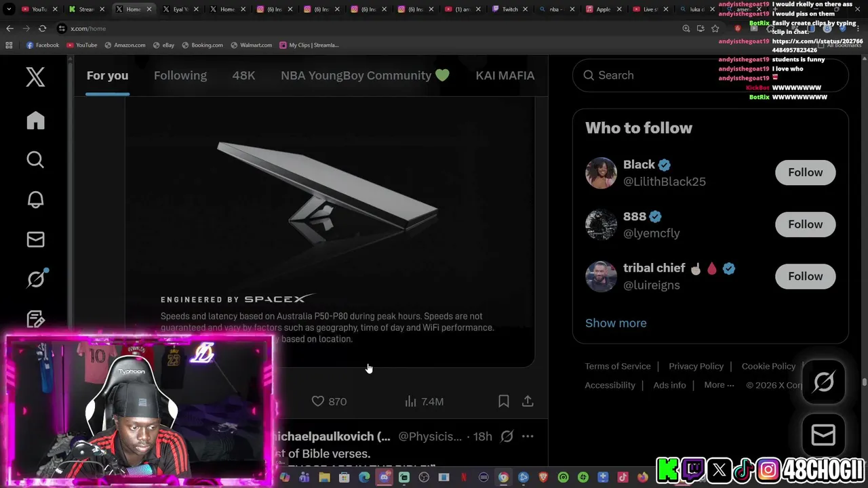Screen dimensions: 868x488
Task: Follow tribal chief @luireigns
Action: pos(805,276)
